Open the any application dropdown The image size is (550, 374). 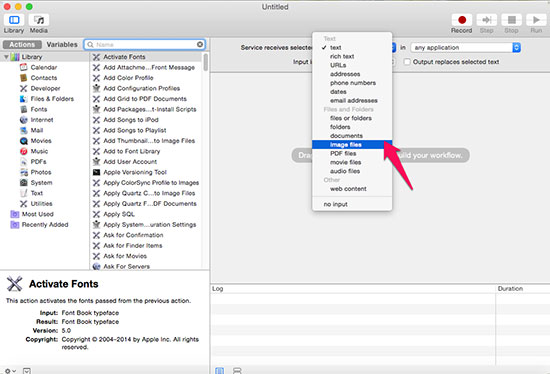[x=465, y=47]
